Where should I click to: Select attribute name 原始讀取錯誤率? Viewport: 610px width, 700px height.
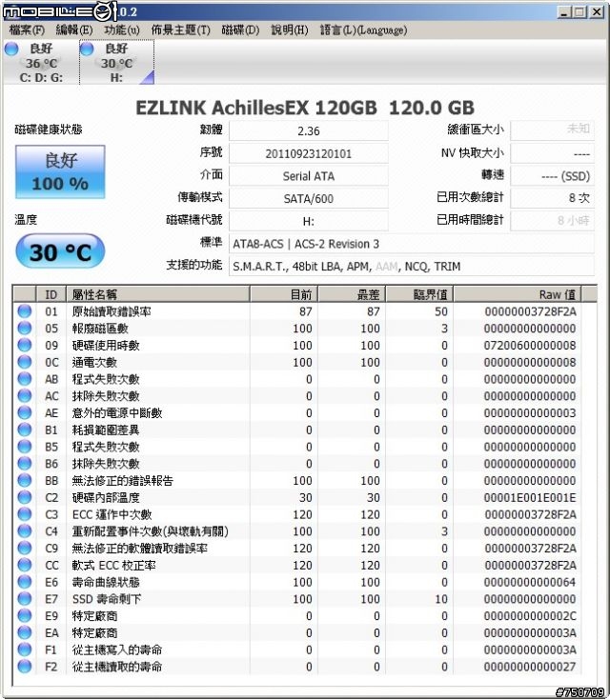[x=112, y=311]
